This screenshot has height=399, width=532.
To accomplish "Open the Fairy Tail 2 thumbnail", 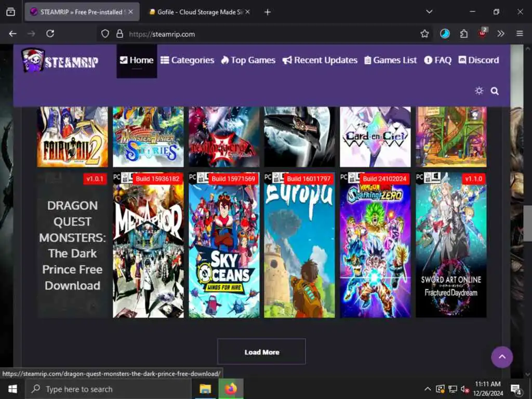I will (x=73, y=137).
